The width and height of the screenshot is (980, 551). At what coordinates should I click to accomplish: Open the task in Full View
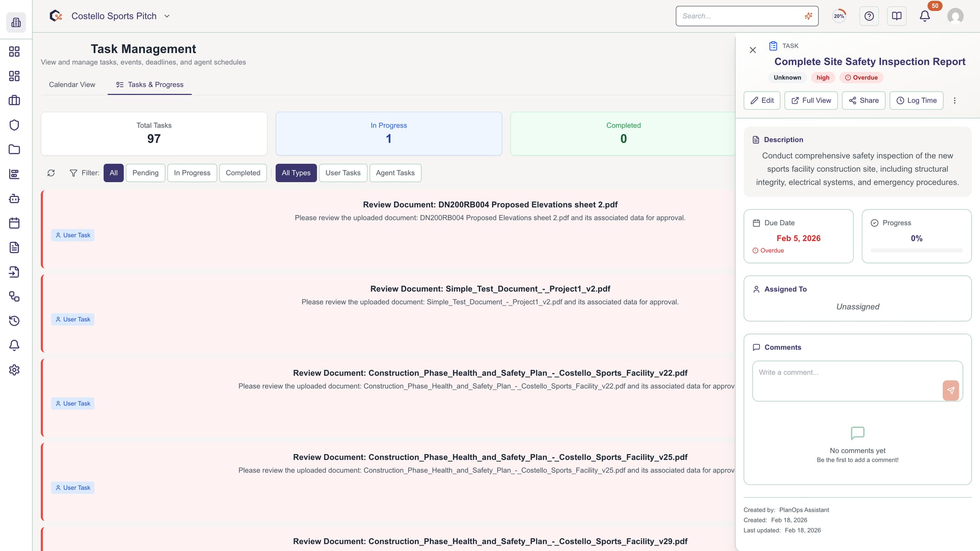point(811,100)
